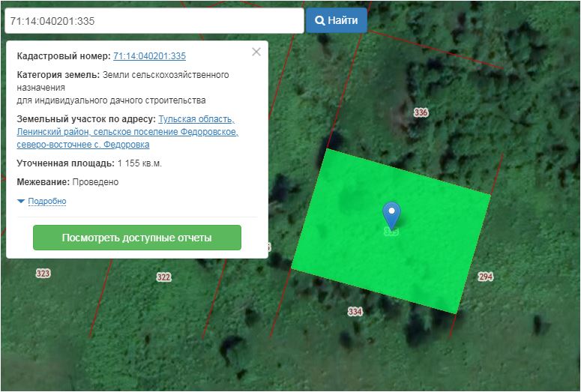581x392 pixels.
Task: Open the cadastral number 71:14:040201:335 link
Action: pyautogui.click(x=149, y=56)
